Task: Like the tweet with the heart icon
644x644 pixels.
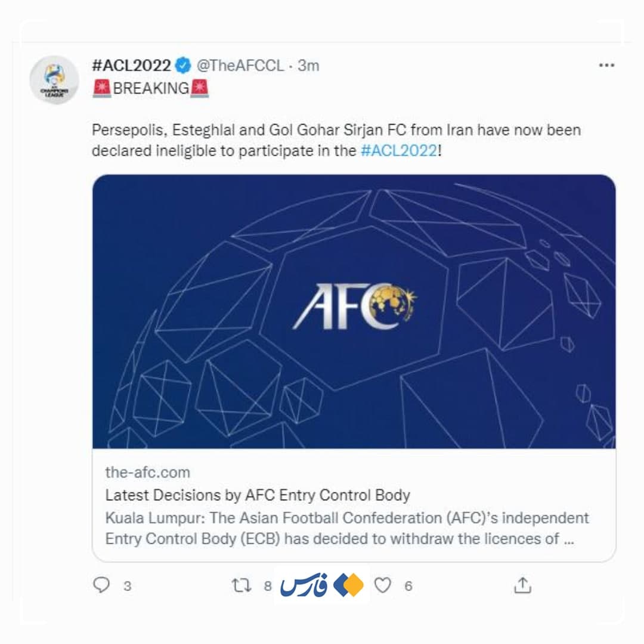Action: 382,586
